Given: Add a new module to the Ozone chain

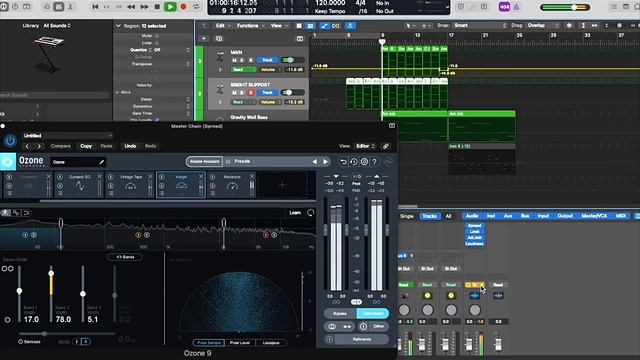Looking at the screenshot, I should tap(282, 185).
